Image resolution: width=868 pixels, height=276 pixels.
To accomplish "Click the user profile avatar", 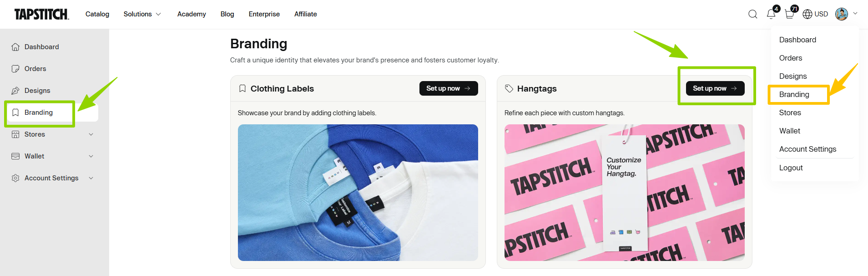I will point(842,14).
